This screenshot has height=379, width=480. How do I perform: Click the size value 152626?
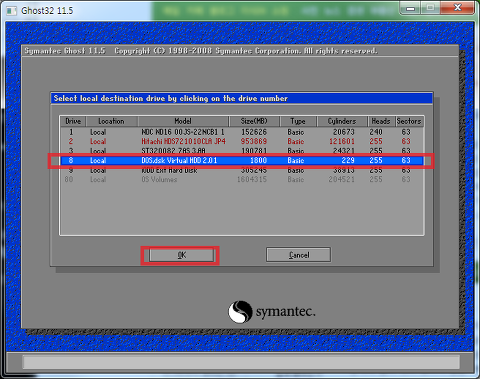[254, 132]
